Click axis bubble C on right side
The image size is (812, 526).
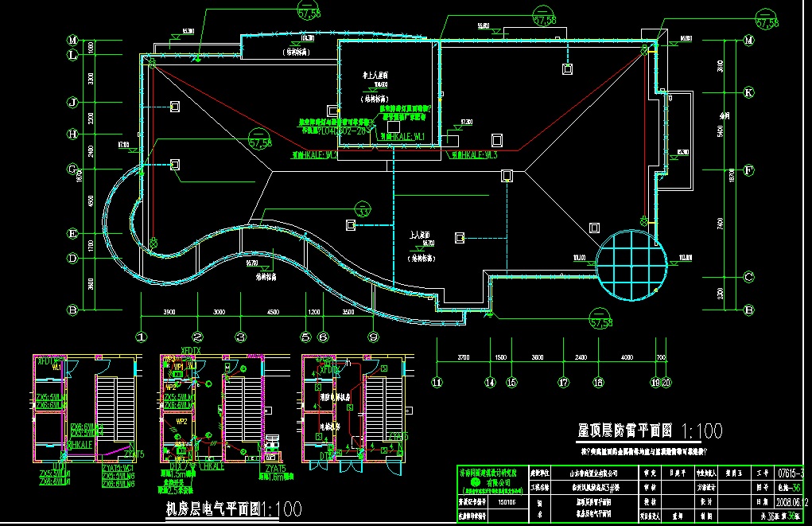pos(748,277)
